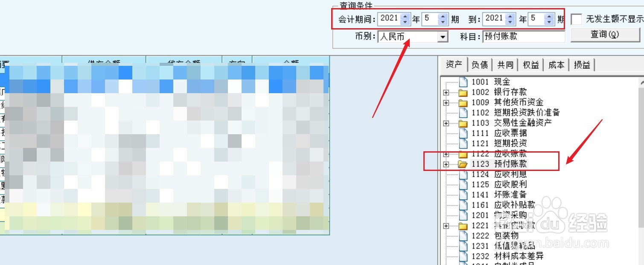This screenshot has height=265, width=644.
Task: Expand the 1122 应收账款 node
Action: click(x=446, y=154)
